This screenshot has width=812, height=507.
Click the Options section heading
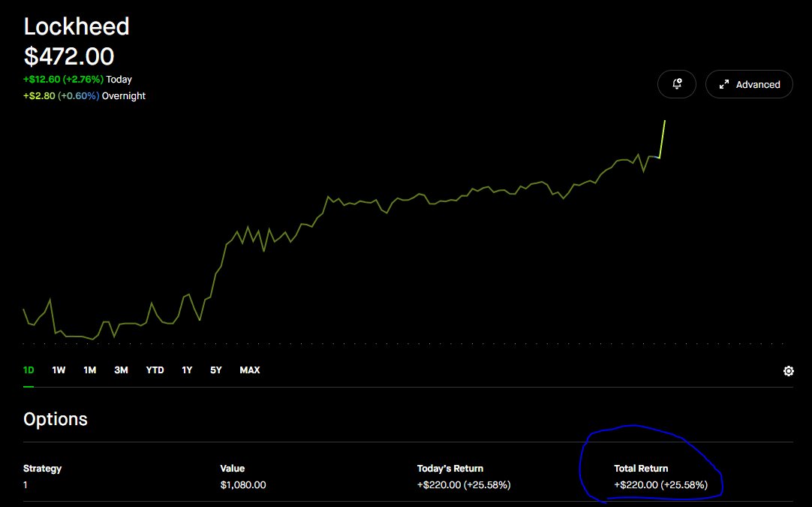pyautogui.click(x=56, y=419)
